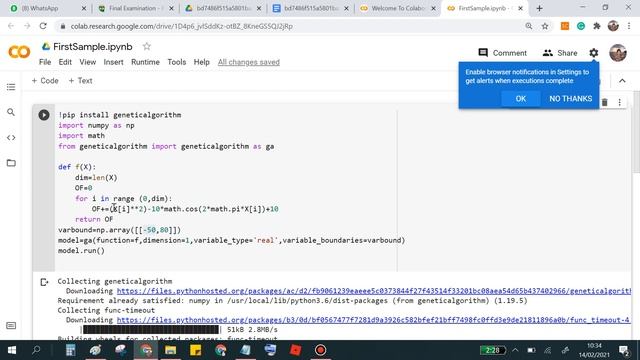Click the green Grammarly extension icon
Image resolution: width=640 pixels, height=360 pixels.
point(581,26)
